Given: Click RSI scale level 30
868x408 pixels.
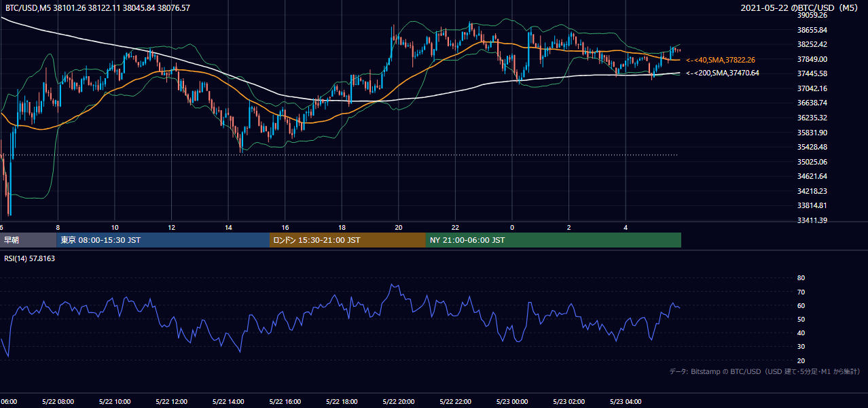Looking at the screenshot, I should 801,347.
